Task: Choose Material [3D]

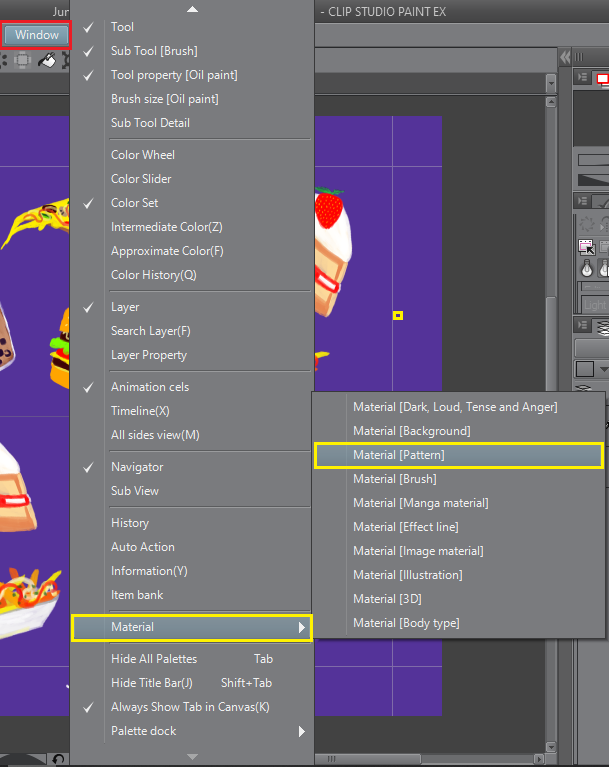Action: point(458,599)
